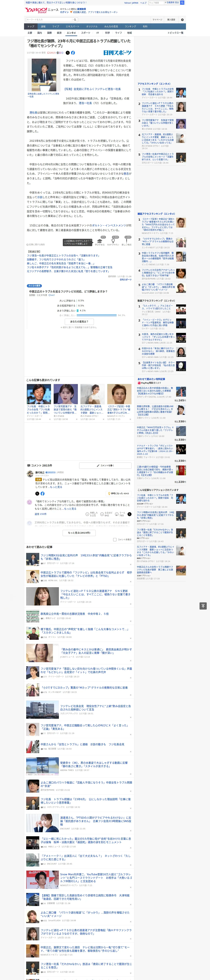210x980 pixels.
Task: Open the ライブ tab in the dark bar
Action: (x=56, y=27)
